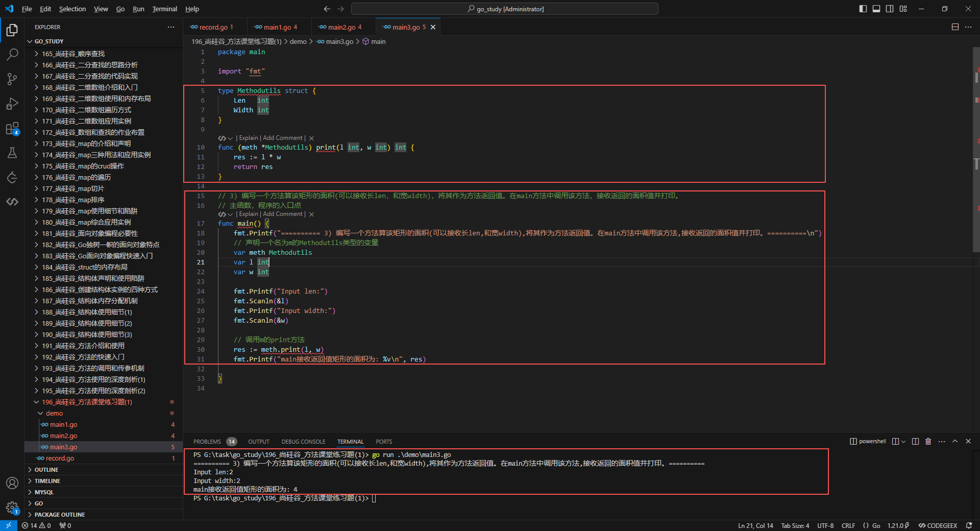Open the CODEGEEX status bar item

pyautogui.click(x=938, y=525)
